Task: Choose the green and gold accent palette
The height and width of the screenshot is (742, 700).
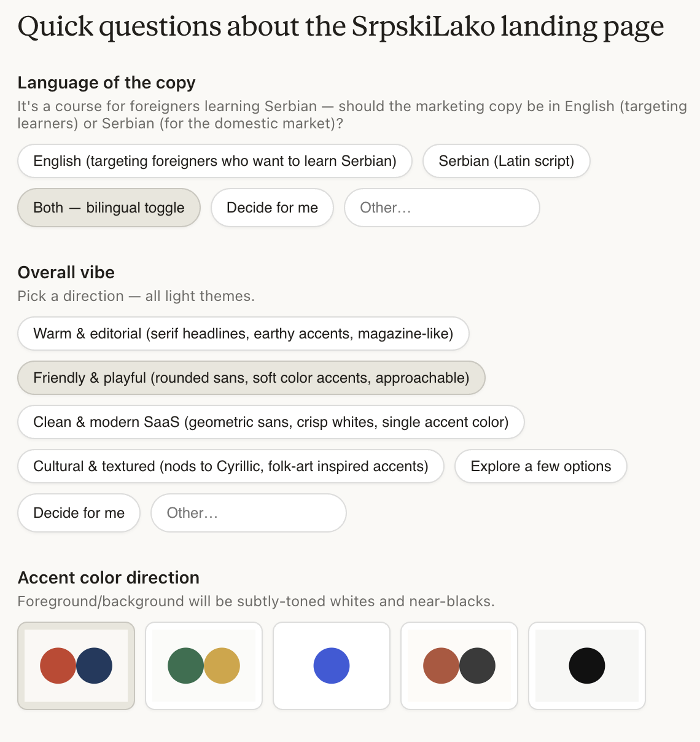Action: click(x=204, y=665)
